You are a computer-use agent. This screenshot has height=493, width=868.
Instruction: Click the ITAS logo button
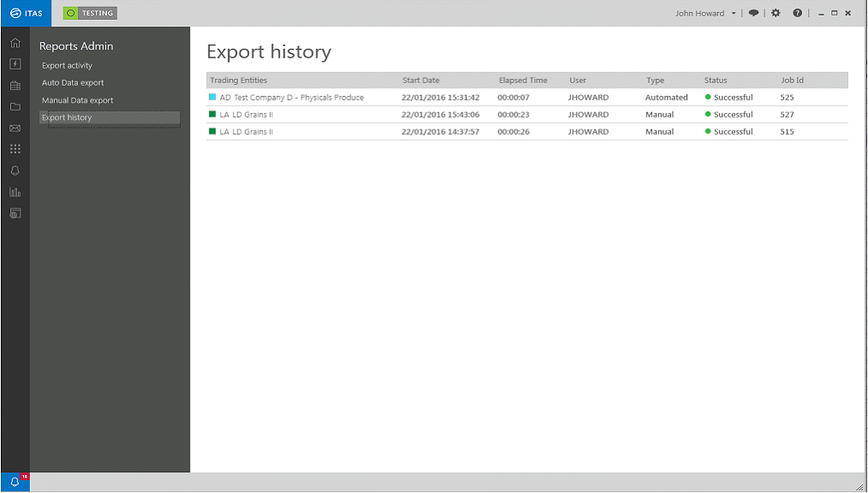point(26,14)
